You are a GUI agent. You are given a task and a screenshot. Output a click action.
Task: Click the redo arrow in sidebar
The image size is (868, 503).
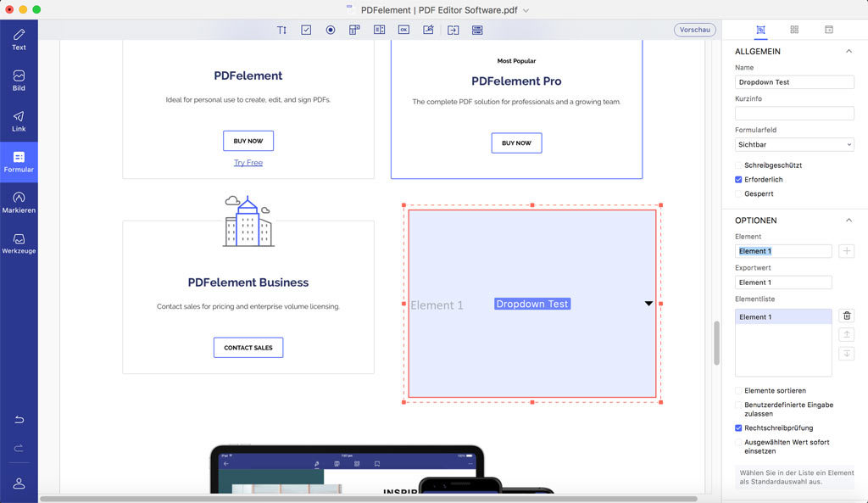point(19,448)
